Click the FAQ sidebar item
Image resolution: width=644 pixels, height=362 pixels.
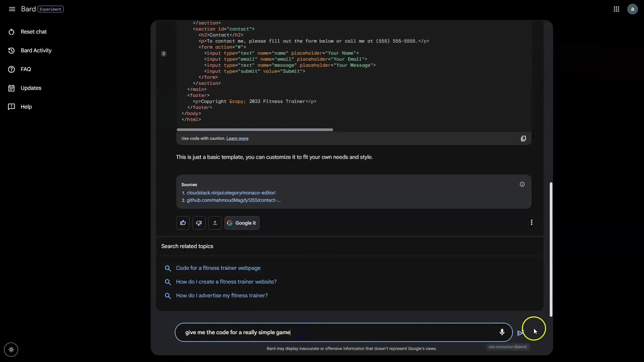(x=25, y=69)
